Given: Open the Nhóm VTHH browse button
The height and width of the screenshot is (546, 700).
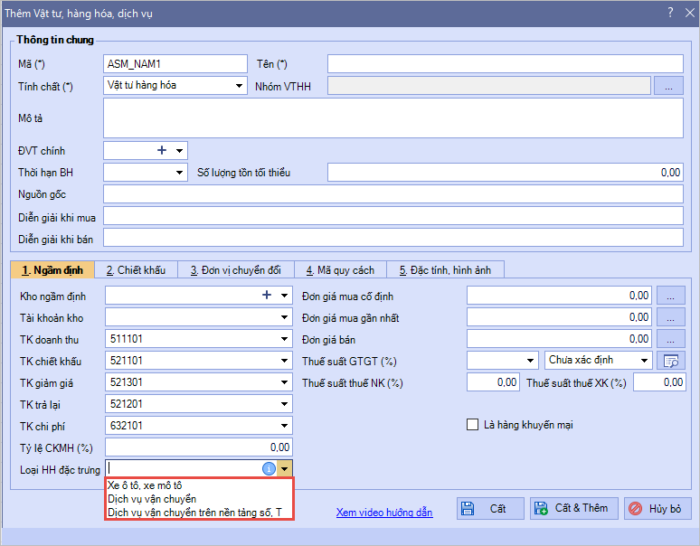Looking at the screenshot, I should point(669,86).
